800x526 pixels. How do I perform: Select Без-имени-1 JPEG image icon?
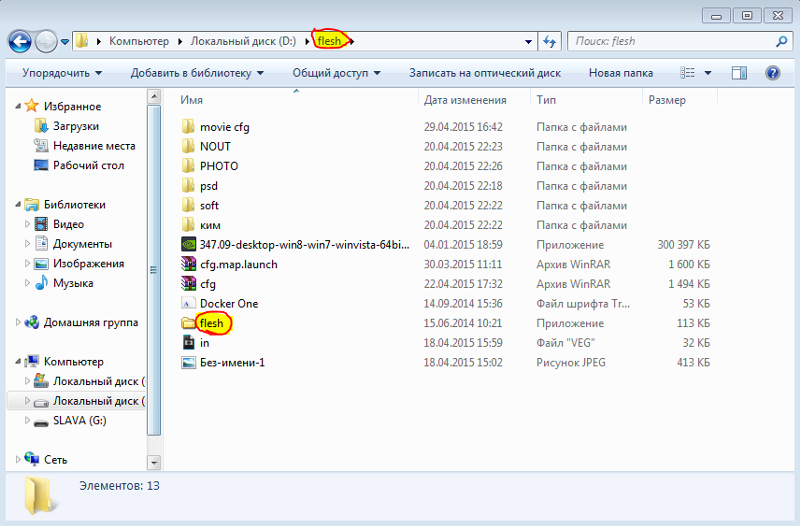point(189,362)
